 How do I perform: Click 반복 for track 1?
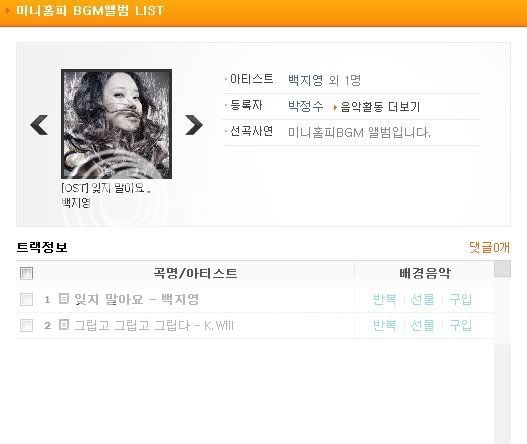385,299
